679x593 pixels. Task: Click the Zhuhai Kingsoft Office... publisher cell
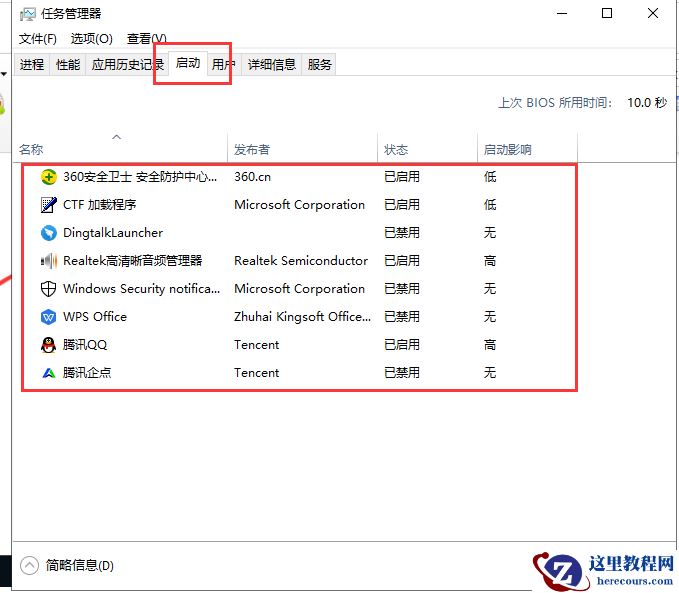[302, 317]
